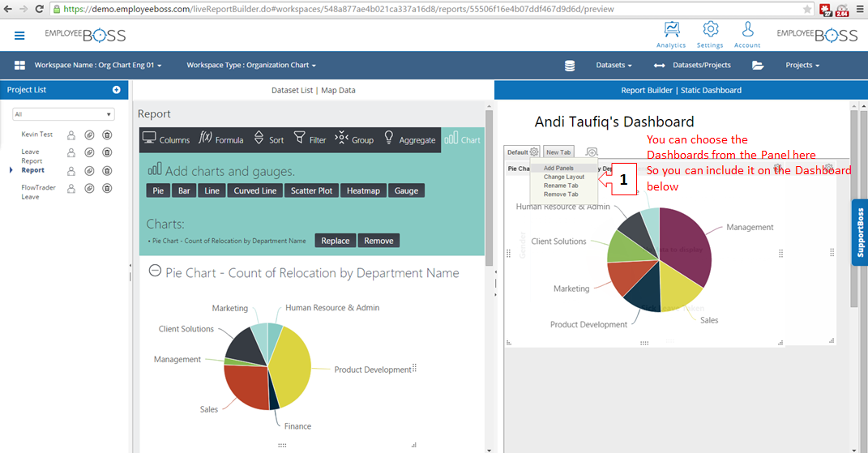Click user icon for Leave Report
This screenshot has width=868, height=453.
[71, 153]
